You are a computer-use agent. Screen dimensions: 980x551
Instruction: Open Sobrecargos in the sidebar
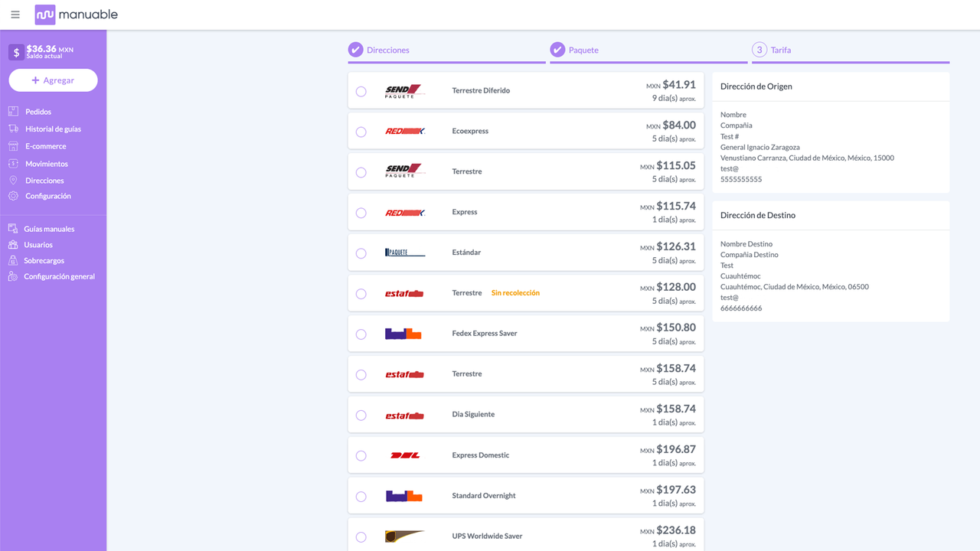pyautogui.click(x=44, y=261)
